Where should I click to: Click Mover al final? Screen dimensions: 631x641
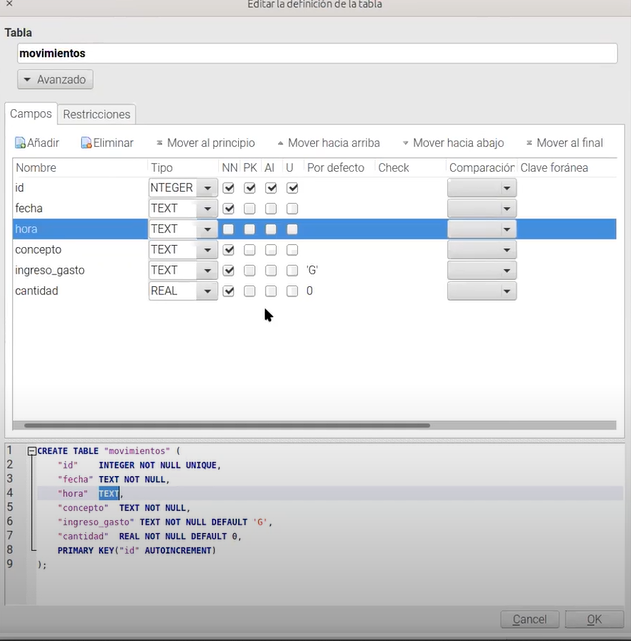pos(564,143)
